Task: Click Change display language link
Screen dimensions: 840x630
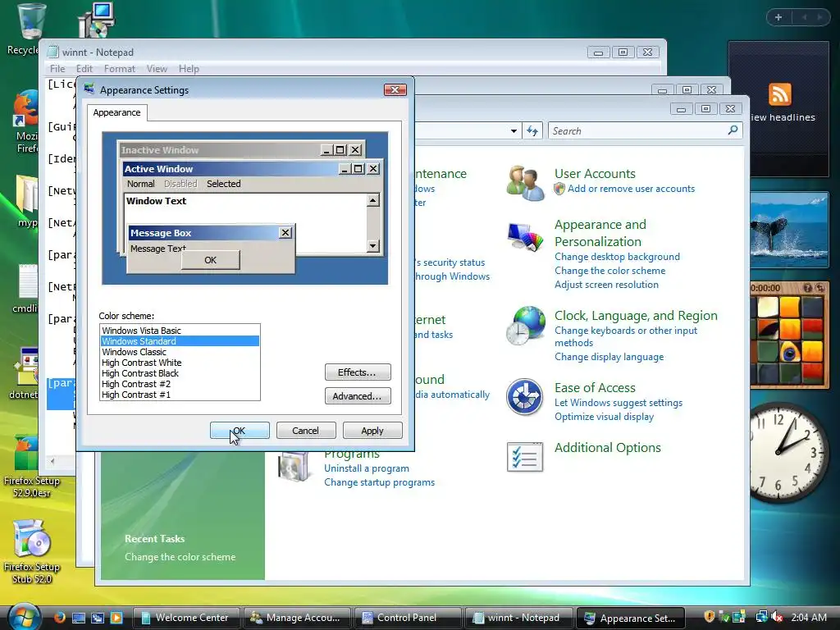Action: pos(609,357)
